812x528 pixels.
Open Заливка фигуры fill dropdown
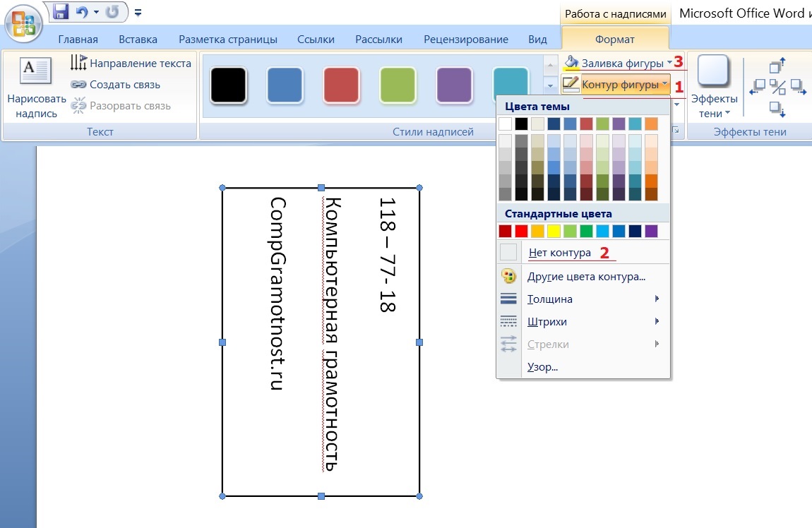pyautogui.click(x=669, y=63)
